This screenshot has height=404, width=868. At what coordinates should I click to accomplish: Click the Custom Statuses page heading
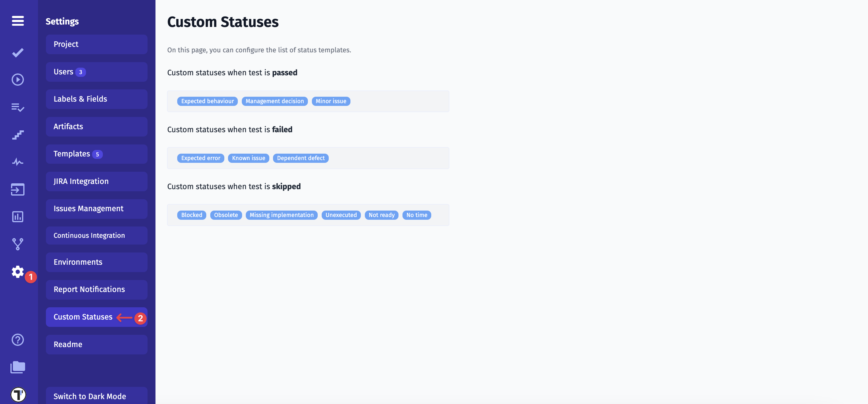223,22
